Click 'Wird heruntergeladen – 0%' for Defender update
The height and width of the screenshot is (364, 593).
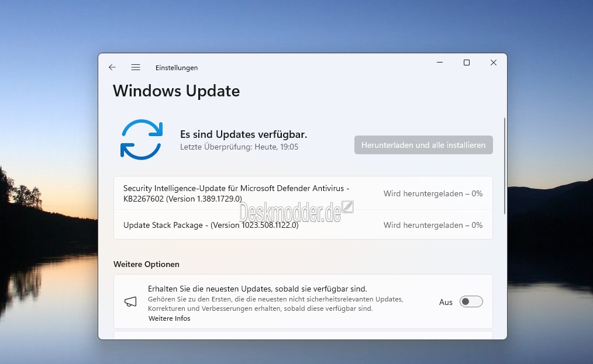433,193
